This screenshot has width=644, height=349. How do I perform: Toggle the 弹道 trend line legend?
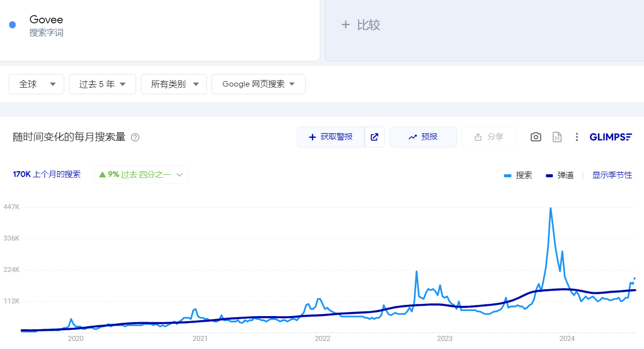(x=560, y=175)
